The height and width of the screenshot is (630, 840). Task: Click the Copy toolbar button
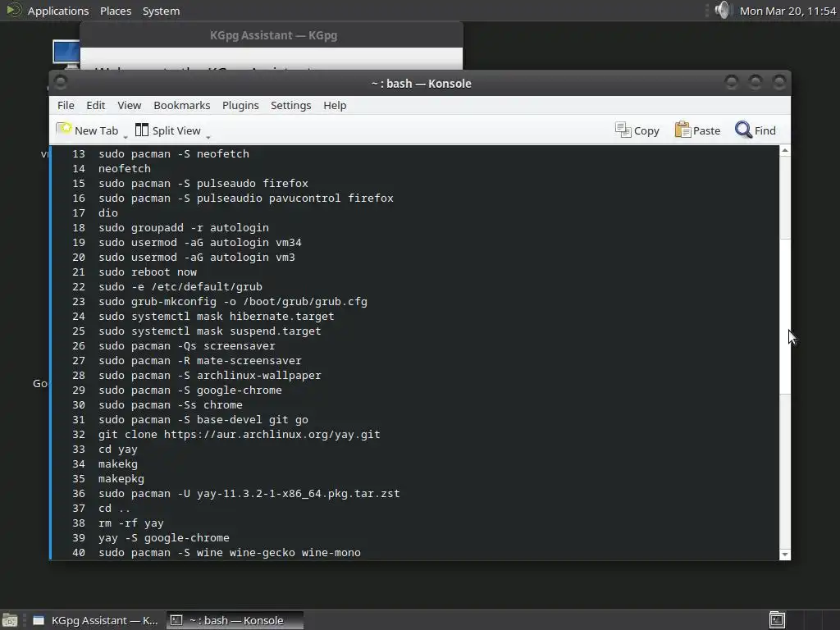click(637, 130)
